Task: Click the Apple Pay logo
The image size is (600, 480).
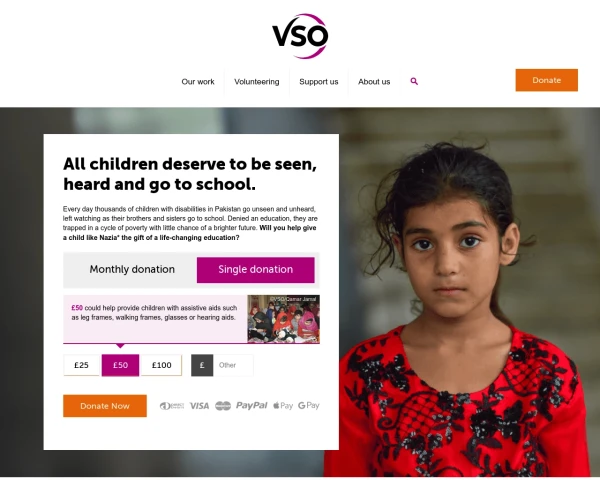Action: pos(283,406)
